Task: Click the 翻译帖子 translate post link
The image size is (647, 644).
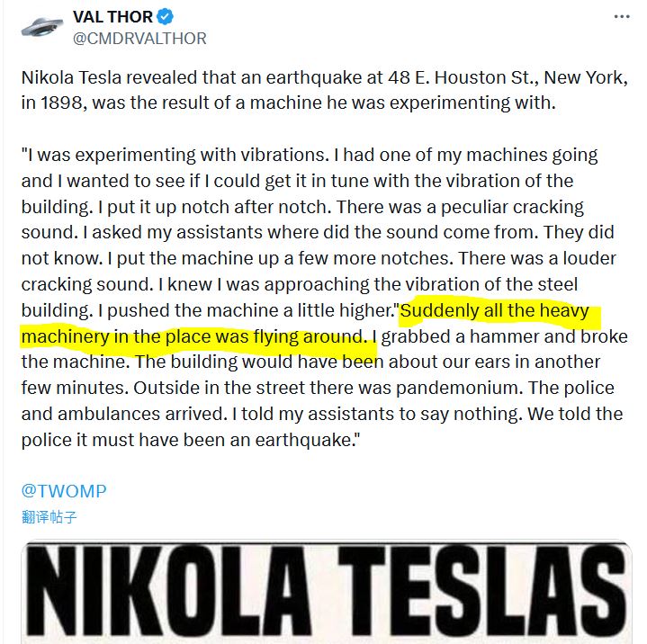Action: (x=49, y=517)
